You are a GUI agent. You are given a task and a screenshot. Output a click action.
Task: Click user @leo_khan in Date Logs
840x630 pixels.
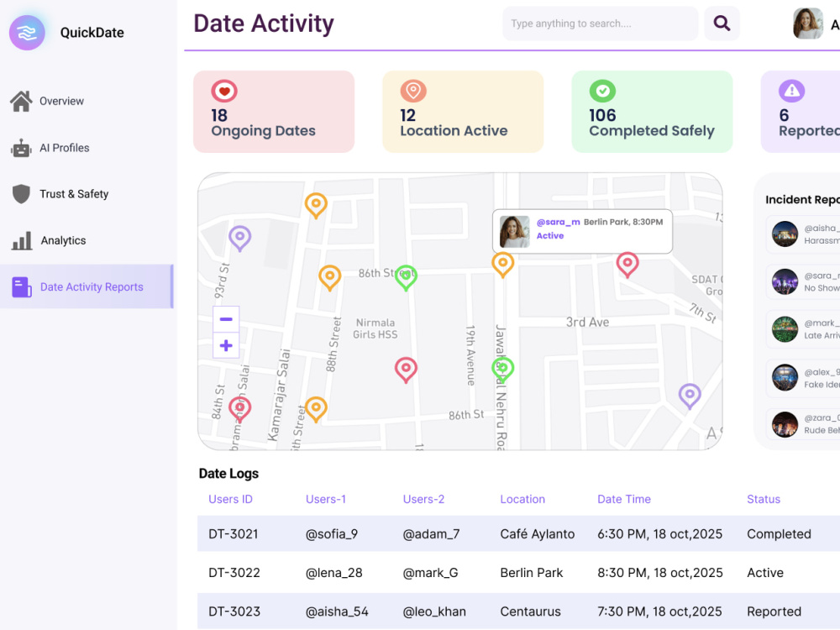click(434, 612)
